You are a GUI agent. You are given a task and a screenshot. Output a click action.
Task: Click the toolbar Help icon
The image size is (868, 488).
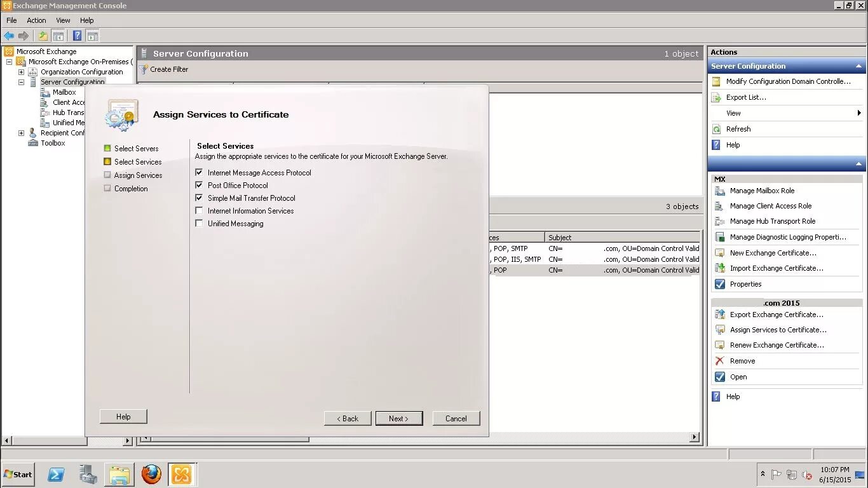[78, 36]
